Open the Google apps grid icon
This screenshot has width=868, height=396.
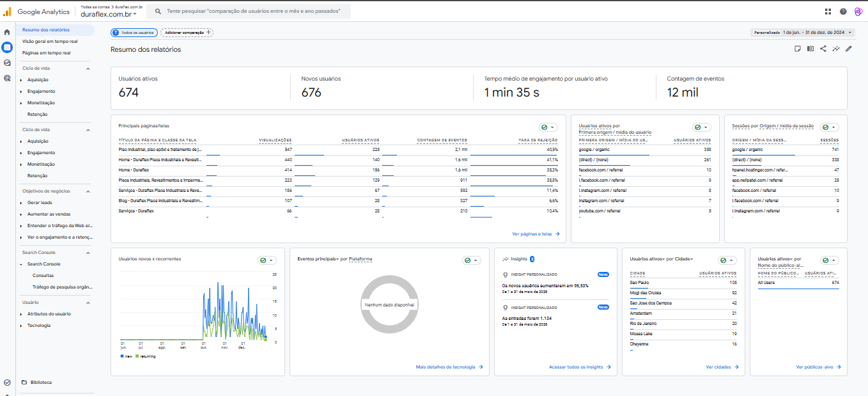[x=828, y=12]
